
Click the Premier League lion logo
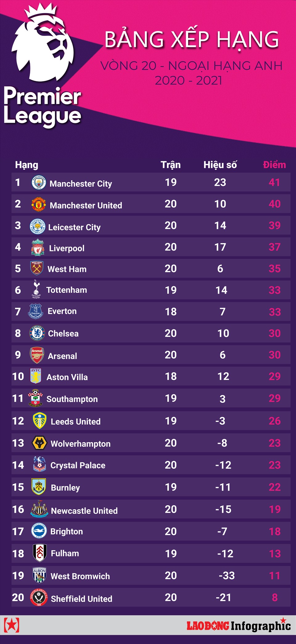point(43,43)
